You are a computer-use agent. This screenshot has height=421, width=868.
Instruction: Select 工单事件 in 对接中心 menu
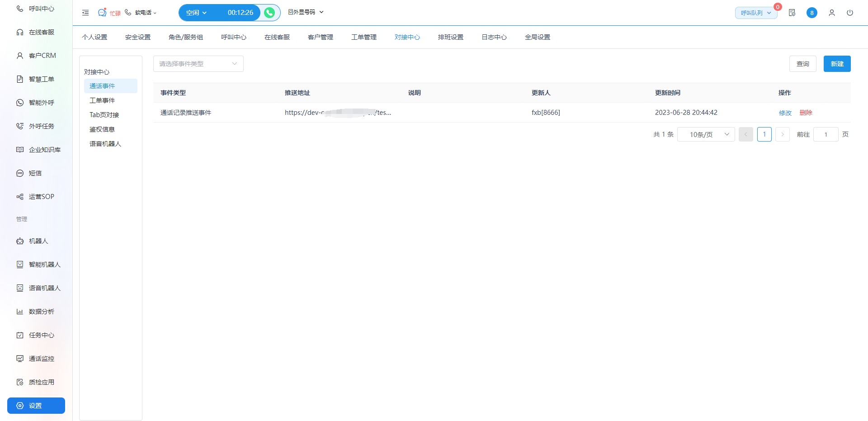point(111,100)
